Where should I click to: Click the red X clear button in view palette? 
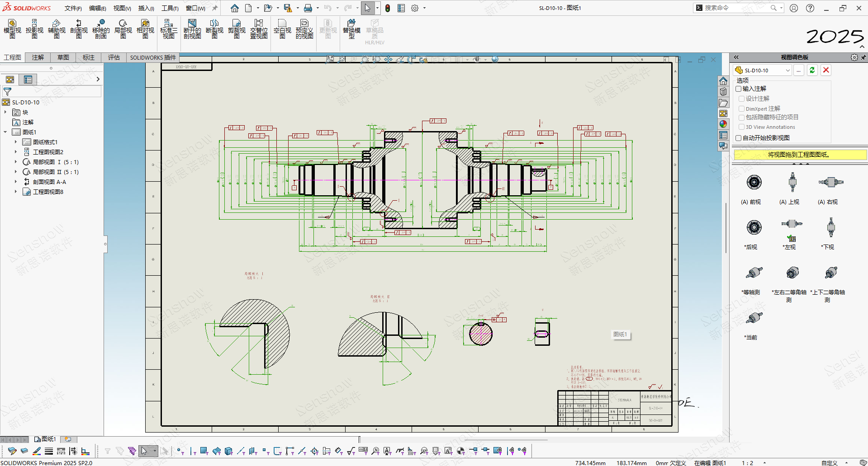(x=826, y=70)
